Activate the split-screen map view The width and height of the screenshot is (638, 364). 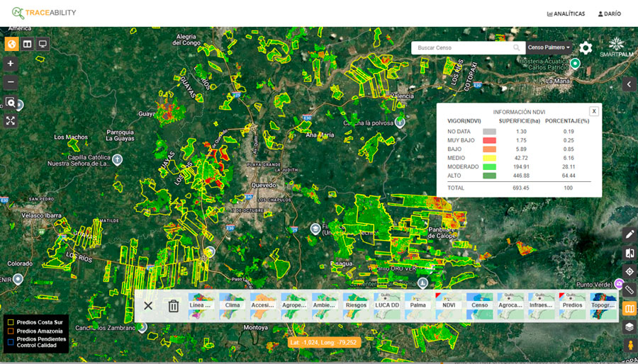27,44
